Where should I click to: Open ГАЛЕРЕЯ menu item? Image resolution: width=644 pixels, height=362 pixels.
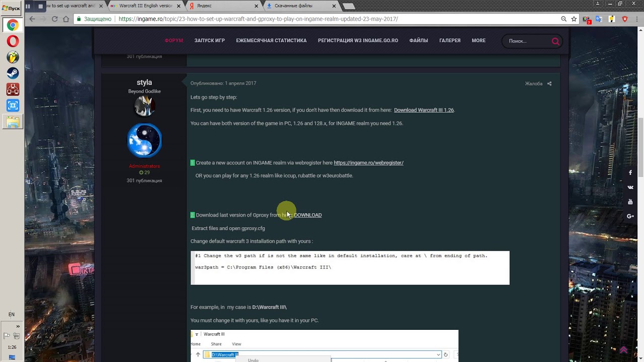[x=450, y=41]
